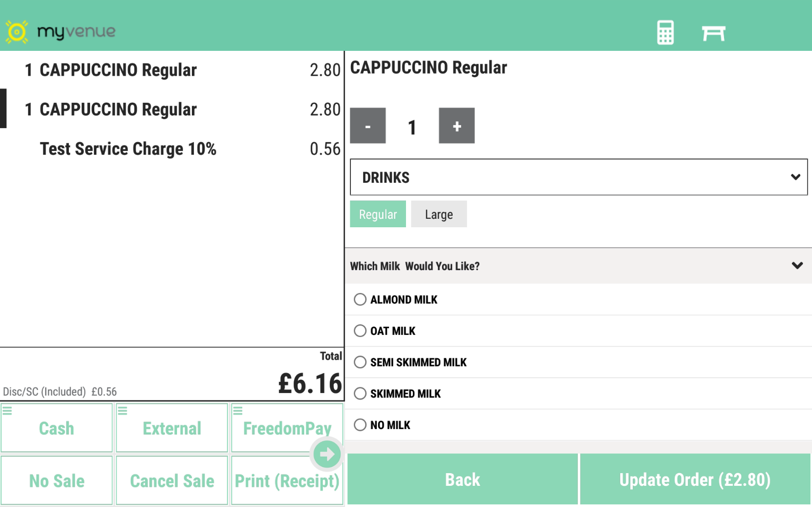Switch to the Large size tab
812x507 pixels.
(439, 214)
